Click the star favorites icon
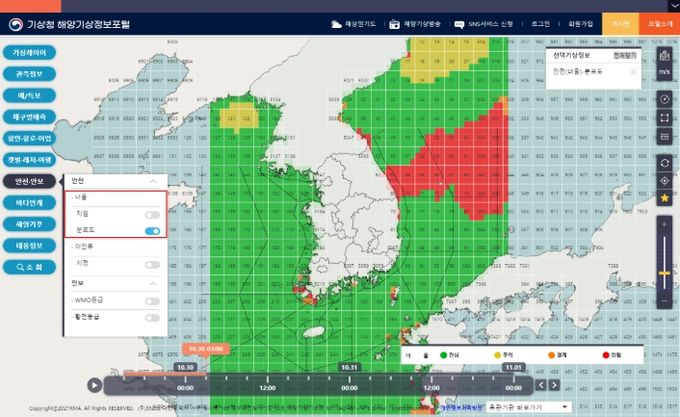The width and height of the screenshot is (680, 417). point(665,199)
